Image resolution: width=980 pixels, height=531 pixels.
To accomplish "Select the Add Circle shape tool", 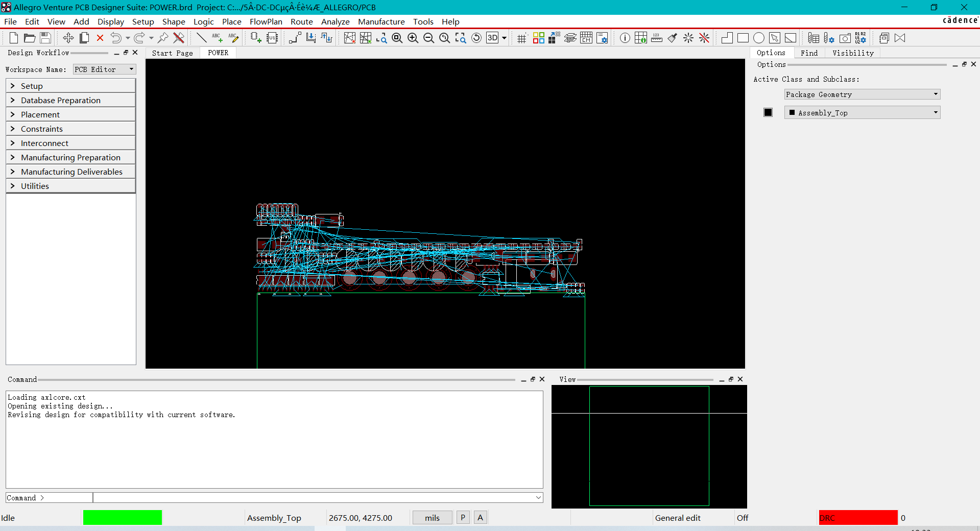I will [x=759, y=38].
